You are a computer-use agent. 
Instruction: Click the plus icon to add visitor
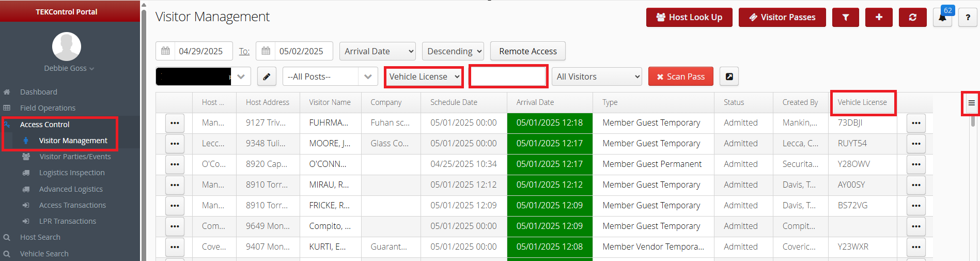coord(879,17)
